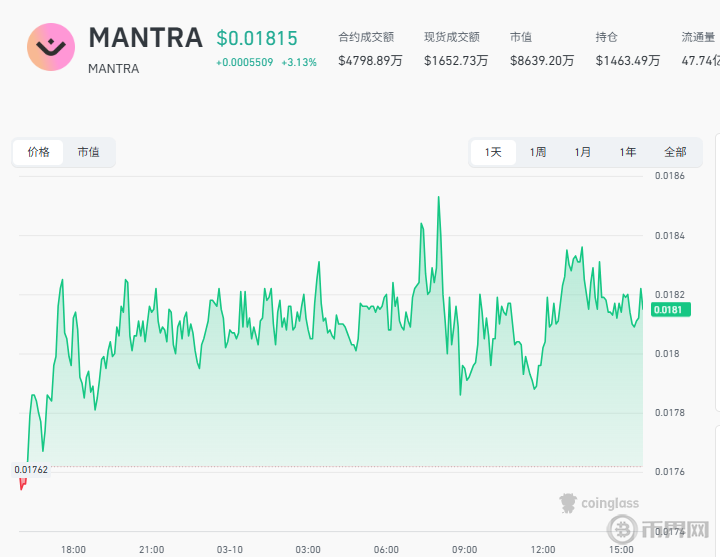Click the 现货成交额 label
720x557 pixels.
pos(452,37)
